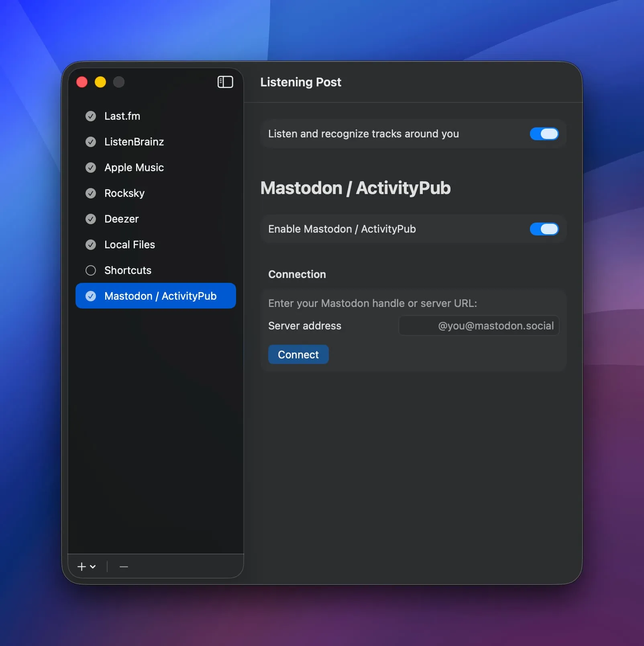Click the Deezer checkmark icon
644x646 pixels.
90,219
